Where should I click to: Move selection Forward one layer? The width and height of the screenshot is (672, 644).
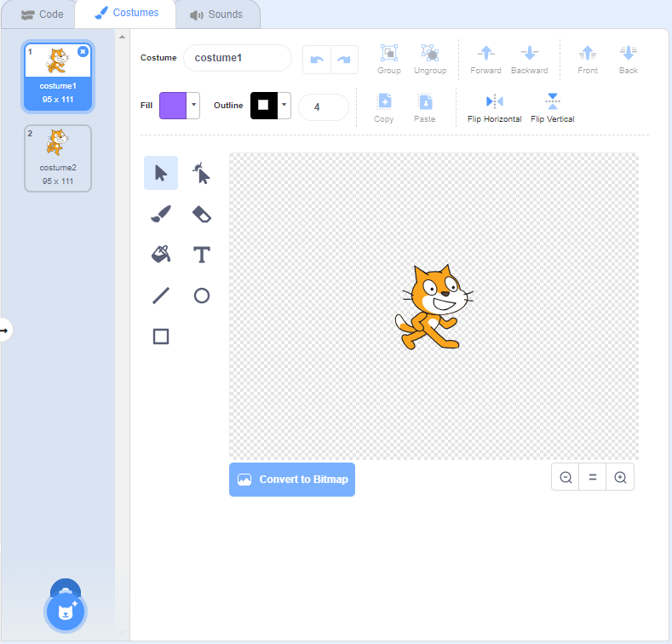pyautogui.click(x=485, y=60)
